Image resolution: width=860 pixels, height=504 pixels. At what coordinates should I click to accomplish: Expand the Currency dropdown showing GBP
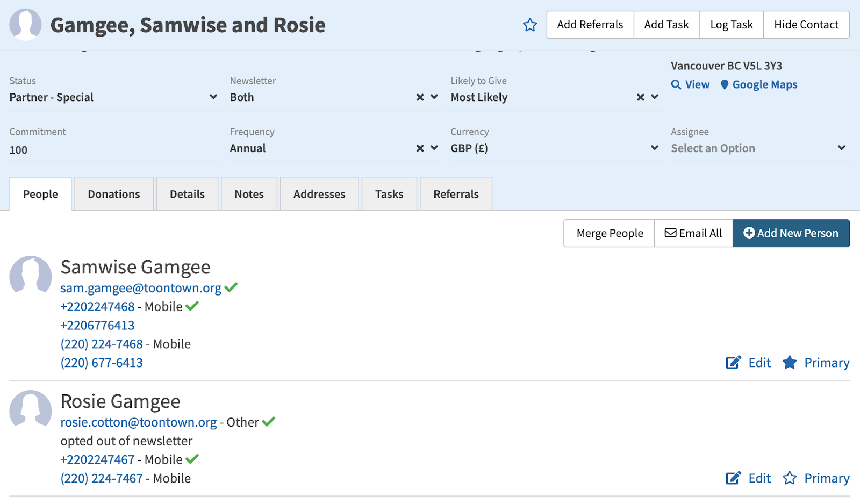554,148
